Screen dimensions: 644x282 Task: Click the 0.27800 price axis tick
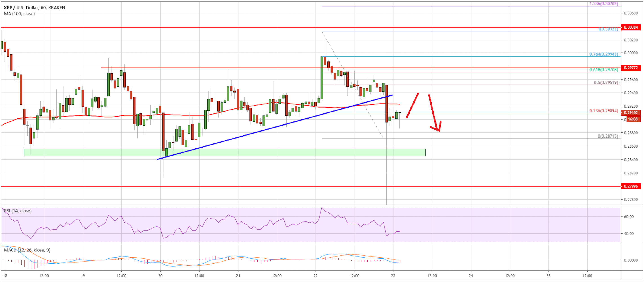click(x=631, y=200)
